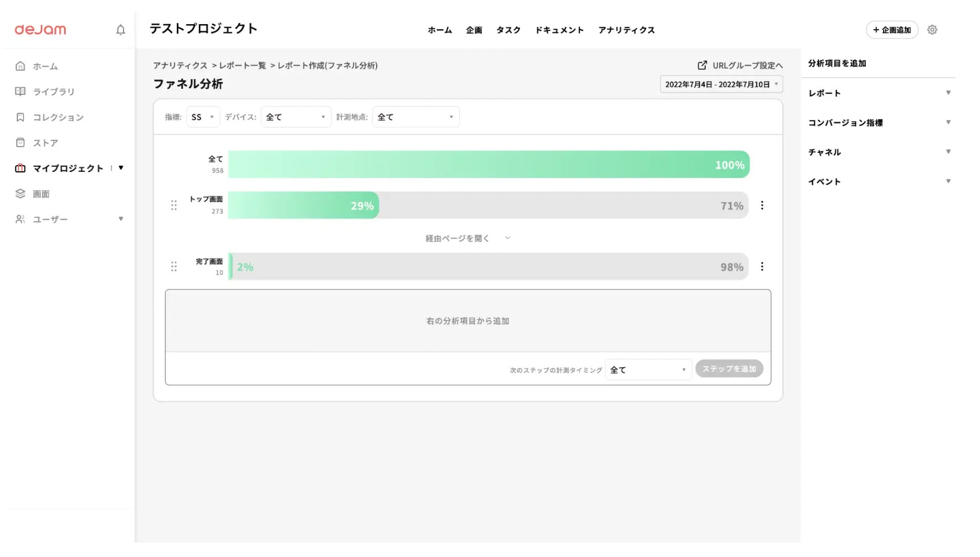Click the ライブラリ book icon in sidebar
The image size is (980, 557).
coord(20,91)
